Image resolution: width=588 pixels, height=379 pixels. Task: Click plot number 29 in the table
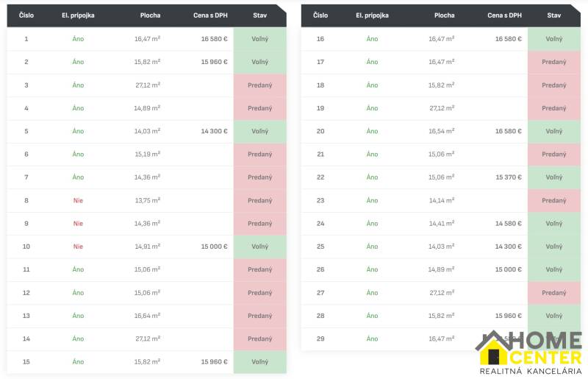(x=320, y=339)
